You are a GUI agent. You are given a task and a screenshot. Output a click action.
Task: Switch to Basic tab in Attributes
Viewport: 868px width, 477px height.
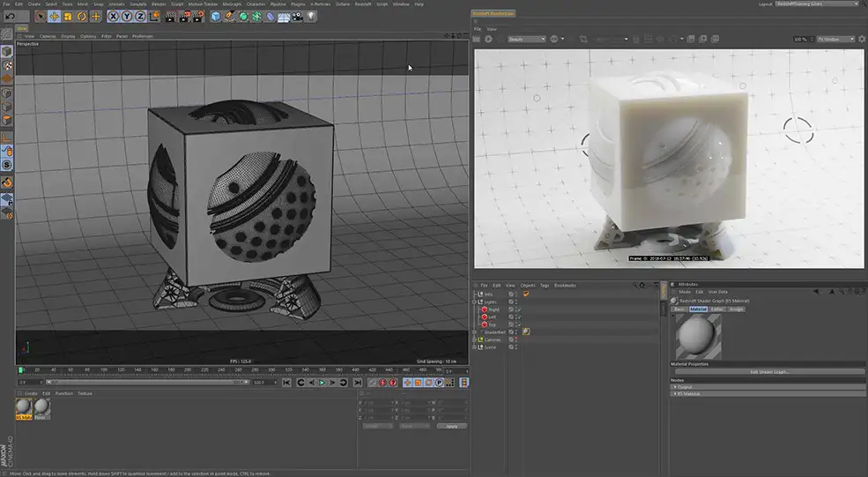point(679,309)
